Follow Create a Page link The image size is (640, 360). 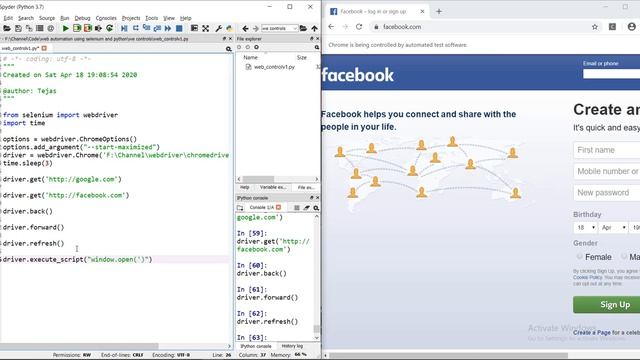(592, 333)
